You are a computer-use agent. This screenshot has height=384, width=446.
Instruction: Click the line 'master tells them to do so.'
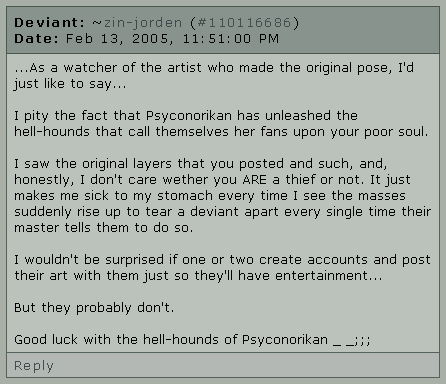point(104,228)
